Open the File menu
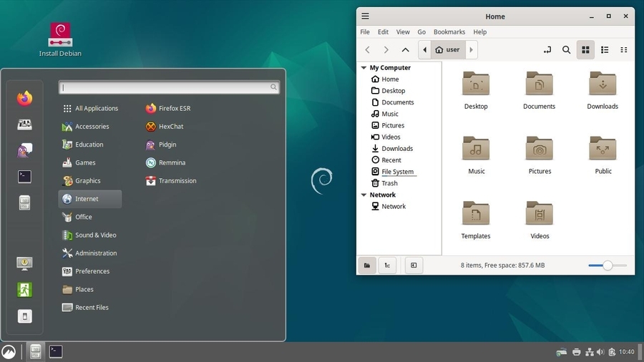The height and width of the screenshot is (362, 644). pyautogui.click(x=365, y=32)
